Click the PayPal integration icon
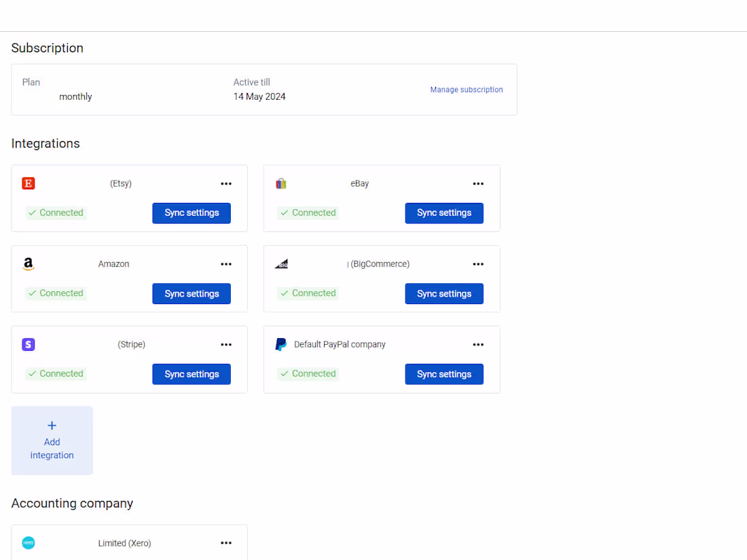 (280, 344)
